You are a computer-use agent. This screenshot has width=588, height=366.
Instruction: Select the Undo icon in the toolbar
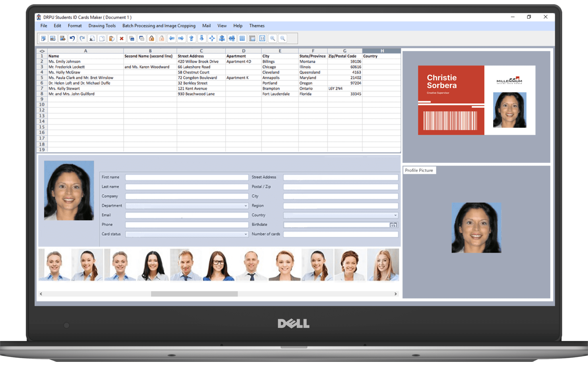(72, 38)
